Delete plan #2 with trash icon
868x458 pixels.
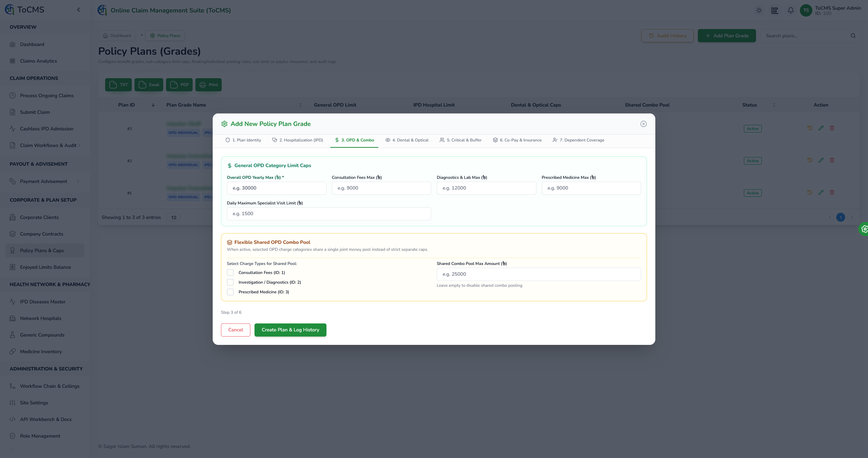tap(832, 161)
